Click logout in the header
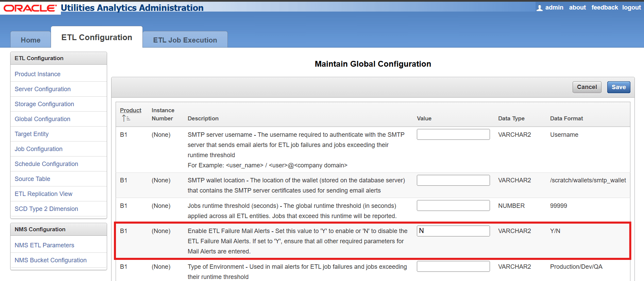 [x=631, y=7]
